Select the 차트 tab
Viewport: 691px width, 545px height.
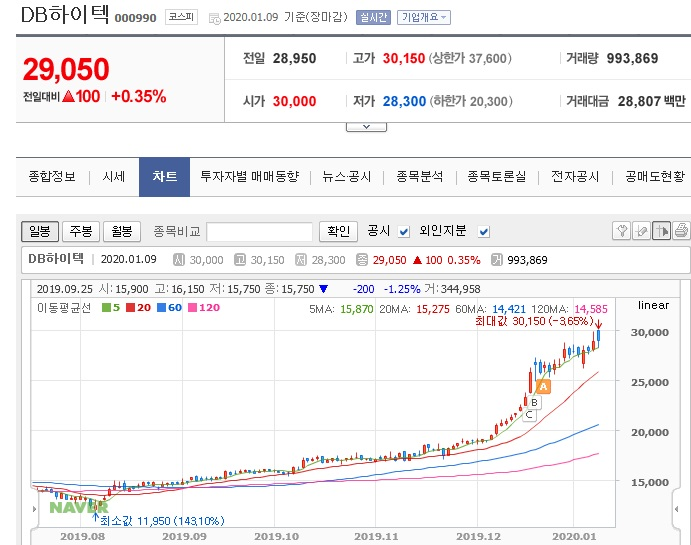pyautogui.click(x=164, y=177)
